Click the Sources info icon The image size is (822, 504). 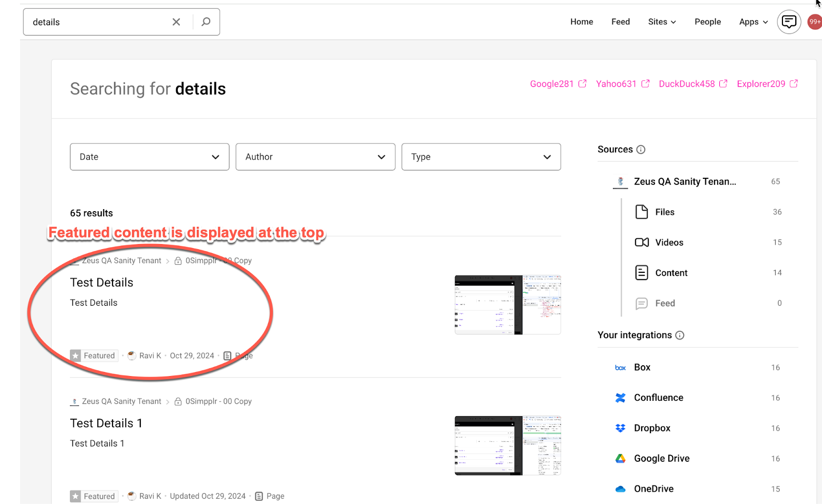[641, 150]
